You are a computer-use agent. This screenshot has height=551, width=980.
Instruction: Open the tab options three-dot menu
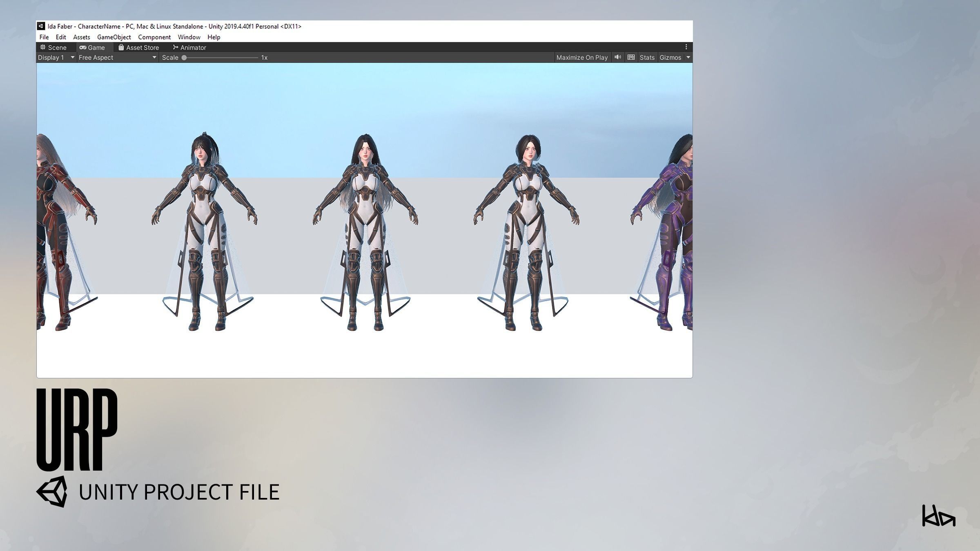pos(686,47)
